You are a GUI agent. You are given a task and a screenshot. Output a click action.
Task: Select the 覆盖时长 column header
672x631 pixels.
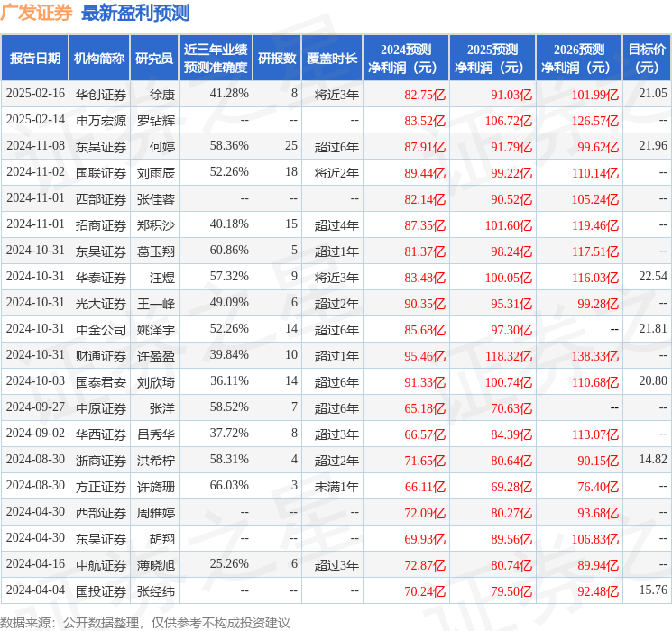coord(332,59)
